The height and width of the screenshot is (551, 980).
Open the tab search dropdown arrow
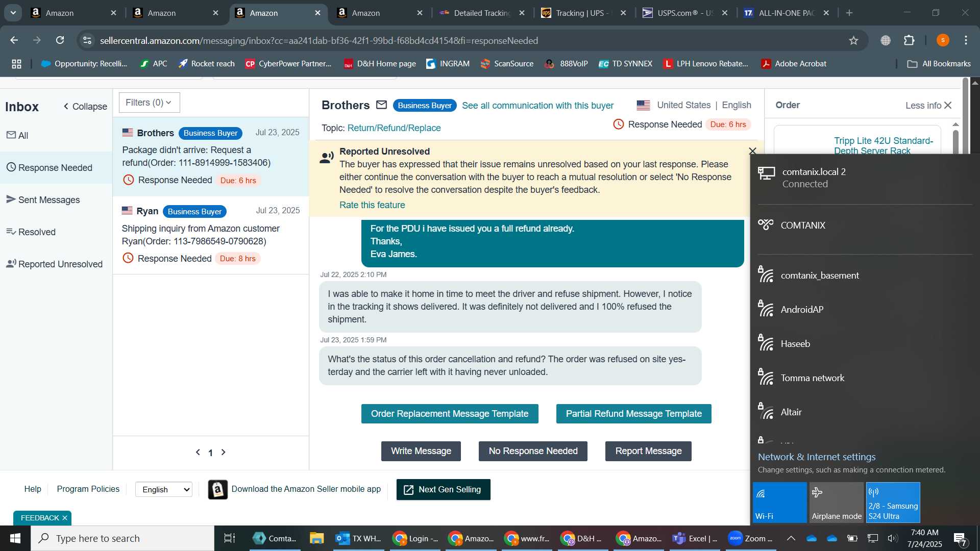(x=13, y=13)
